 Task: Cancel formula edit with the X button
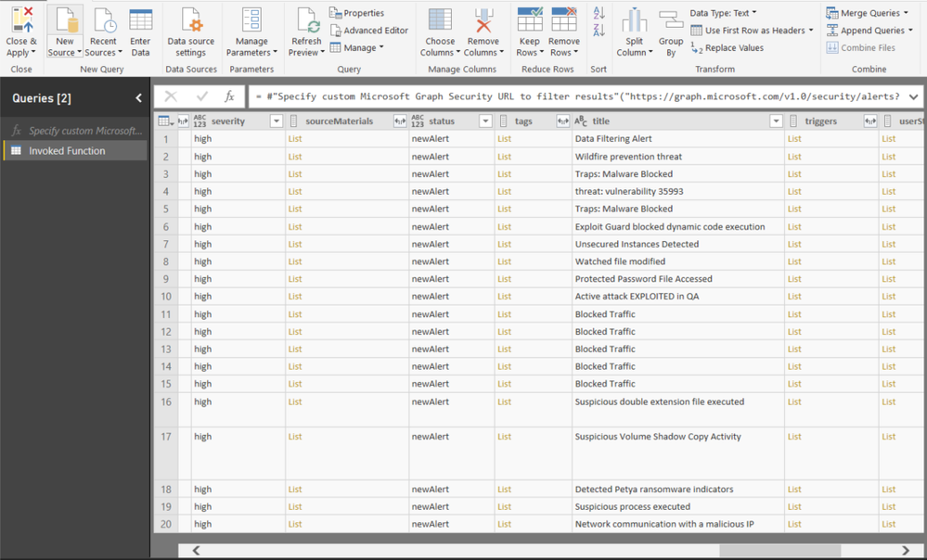tap(171, 96)
